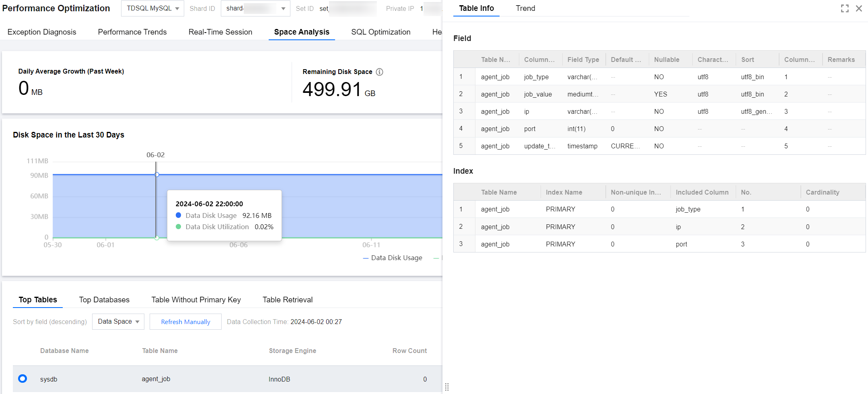868x394 pixels.
Task: Open the TDSQL MySQL product dropdown
Action: pyautogui.click(x=152, y=8)
